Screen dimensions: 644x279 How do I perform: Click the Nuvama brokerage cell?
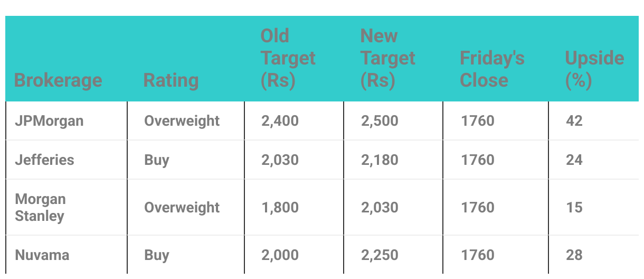42,255
